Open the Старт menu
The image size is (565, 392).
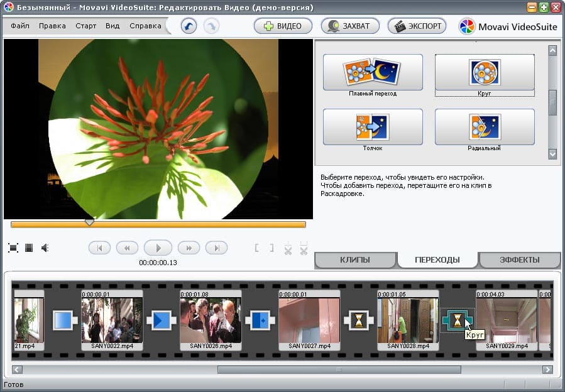[x=85, y=26]
